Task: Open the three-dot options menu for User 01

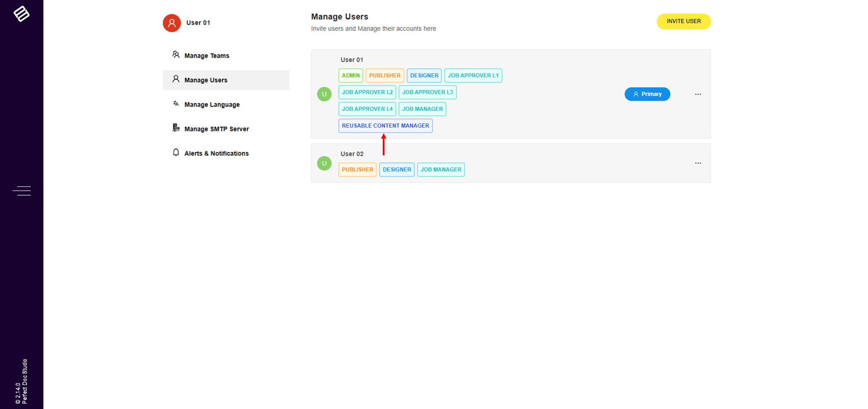Action: point(698,94)
